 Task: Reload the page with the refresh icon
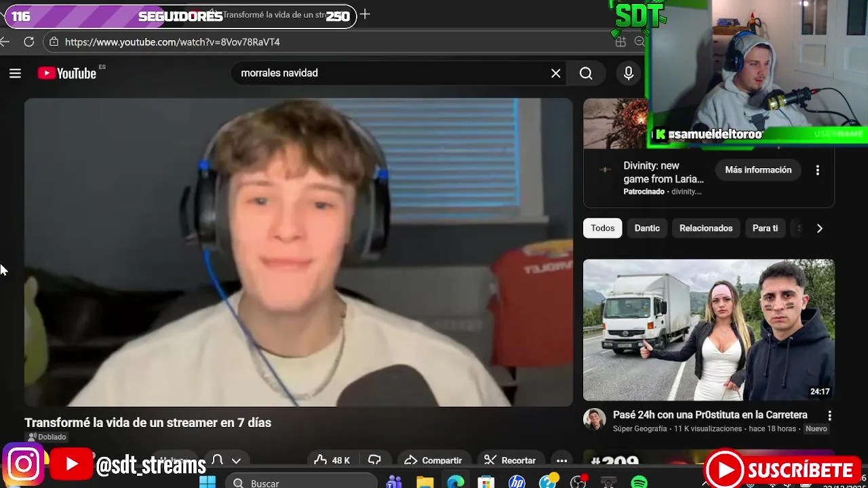28,42
